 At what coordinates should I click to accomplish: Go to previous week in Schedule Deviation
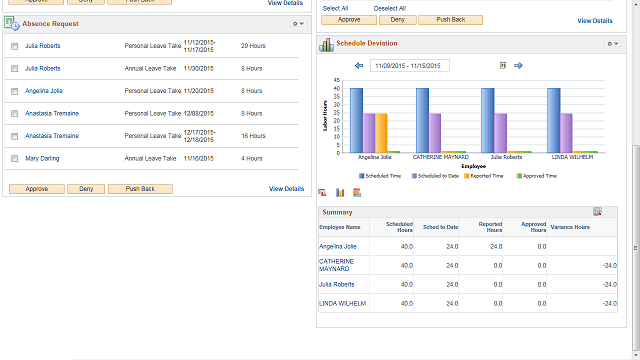click(359, 65)
